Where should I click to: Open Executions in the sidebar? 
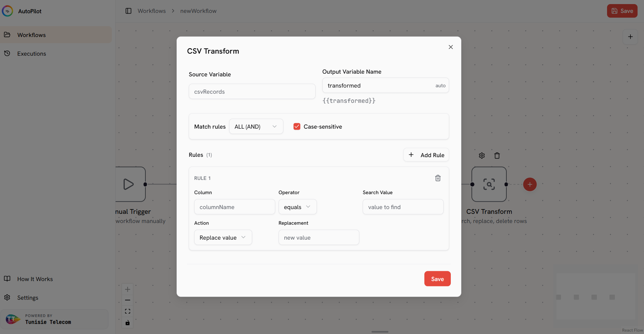56,54
